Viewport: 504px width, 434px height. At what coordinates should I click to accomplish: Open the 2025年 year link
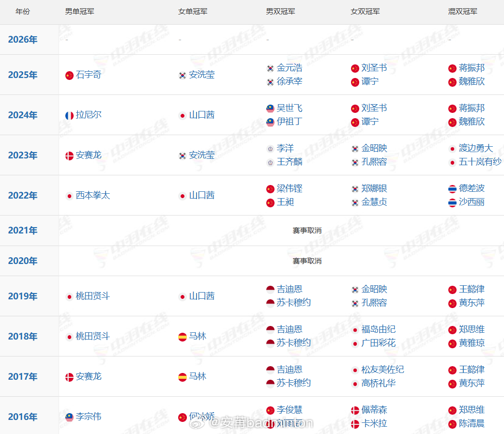pyautogui.click(x=23, y=75)
